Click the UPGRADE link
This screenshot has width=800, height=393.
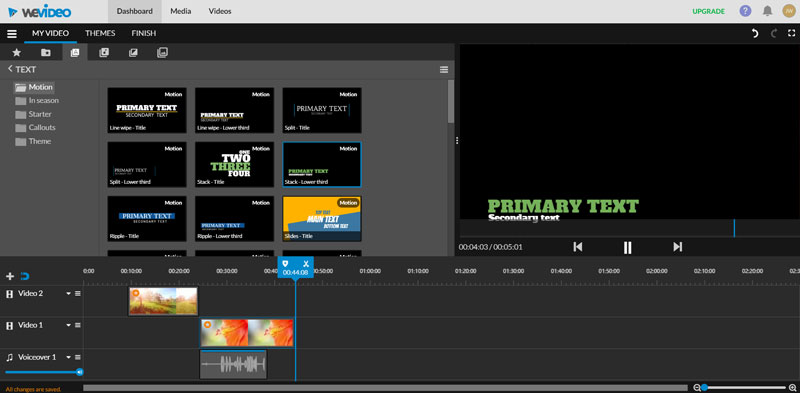[708, 11]
